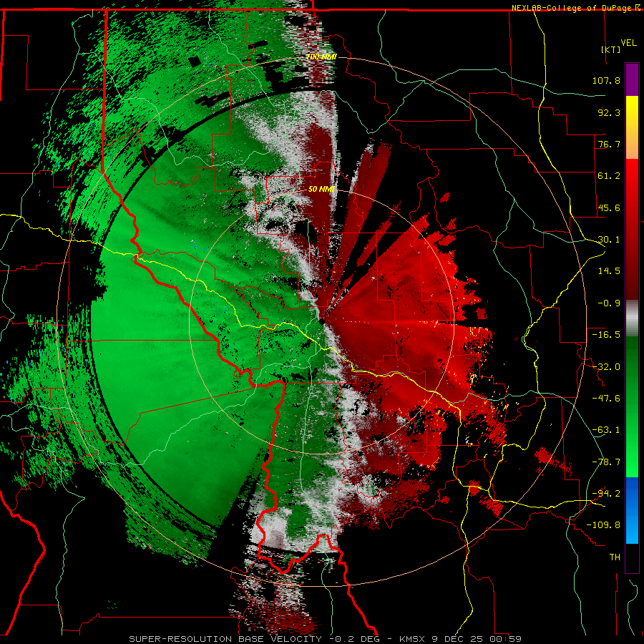This screenshot has width=644, height=644.
Task: Click the -16.5 velocity scale value
Action: pyautogui.click(x=606, y=334)
